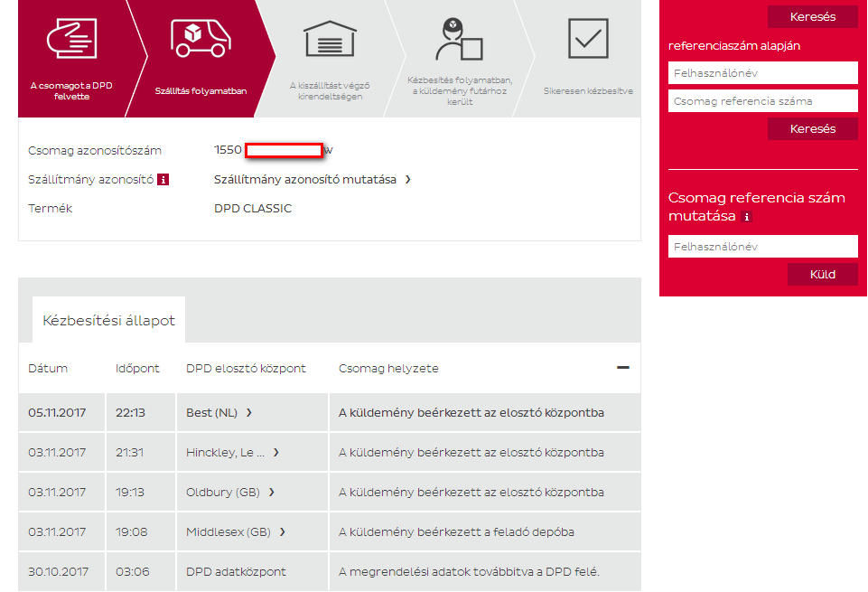Image resolution: width=868 pixels, height=592 pixels.
Task: Focus Felhasználónév field under referenciaszám alapján
Action: click(x=763, y=72)
